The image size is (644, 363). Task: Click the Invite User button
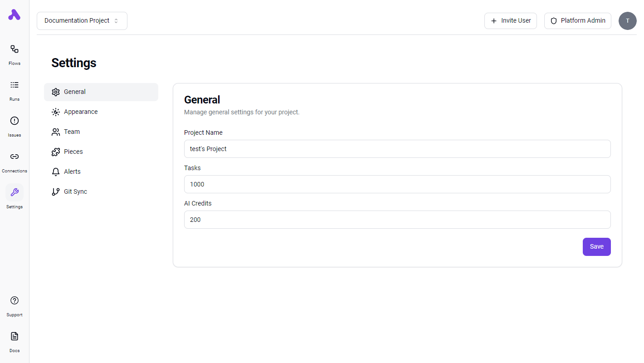coord(511,20)
